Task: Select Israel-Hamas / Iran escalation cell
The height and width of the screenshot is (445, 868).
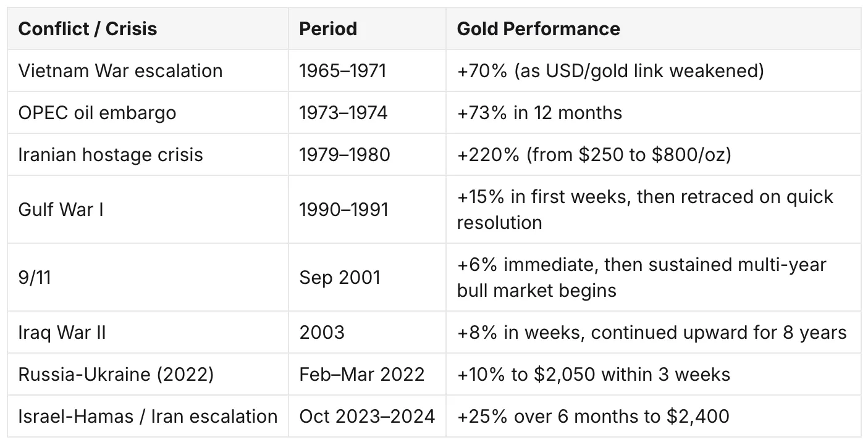Action: 148,416
